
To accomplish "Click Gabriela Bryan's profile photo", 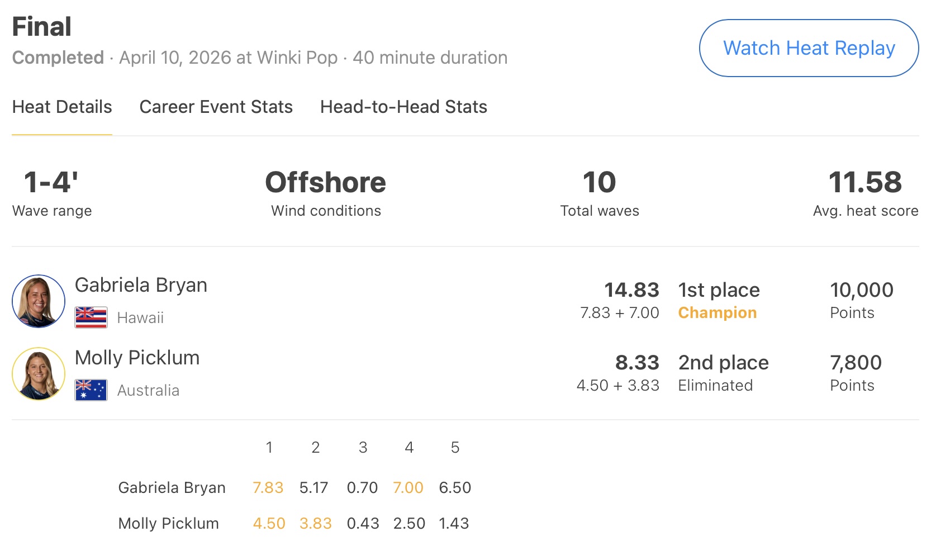I will coord(39,301).
